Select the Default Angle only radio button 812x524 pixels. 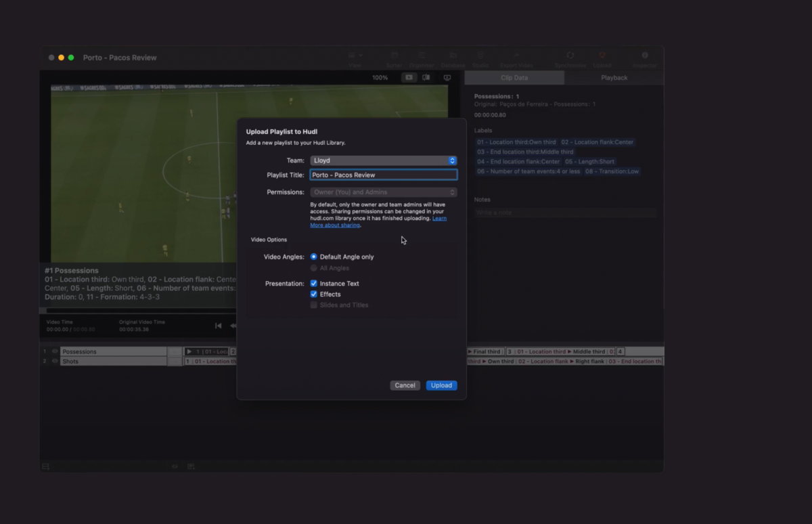click(313, 257)
